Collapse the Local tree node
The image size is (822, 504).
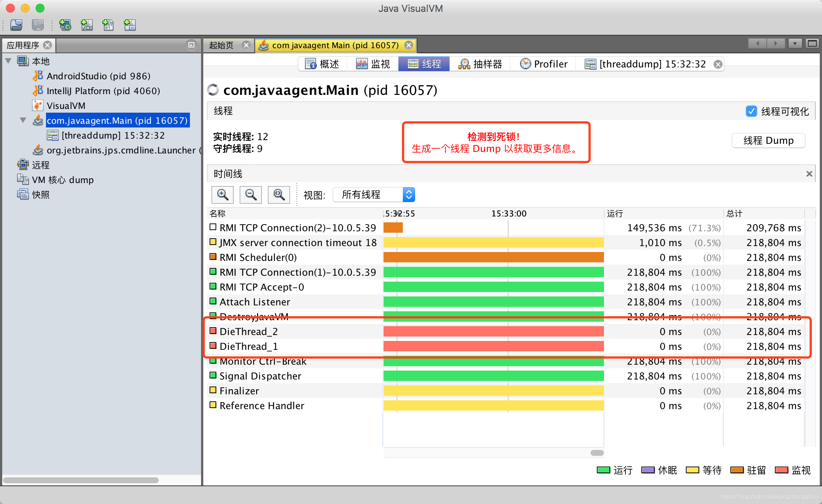pyautogui.click(x=9, y=61)
